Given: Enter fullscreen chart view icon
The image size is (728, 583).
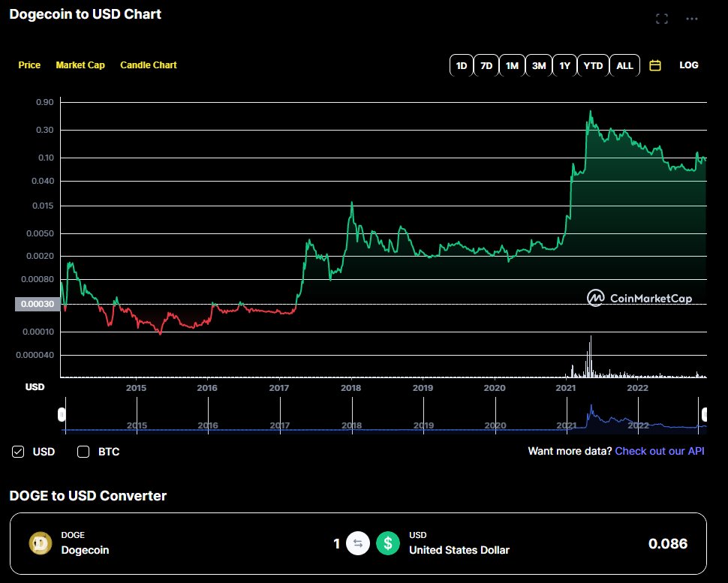Looking at the screenshot, I should pos(662,19).
